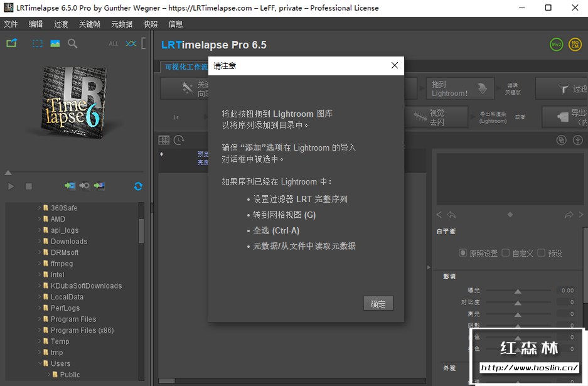Viewport: 588px width, 386px height.
Task: Open the 信息 menu
Action: (x=176, y=24)
